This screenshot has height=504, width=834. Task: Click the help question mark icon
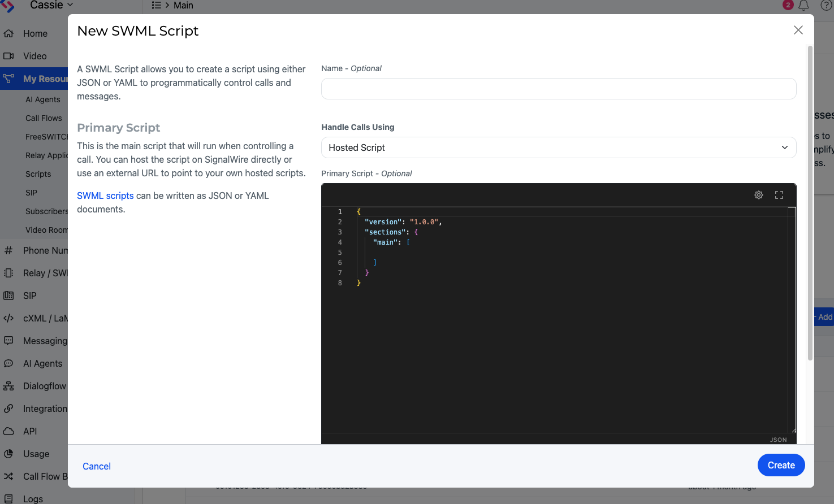pos(826,6)
